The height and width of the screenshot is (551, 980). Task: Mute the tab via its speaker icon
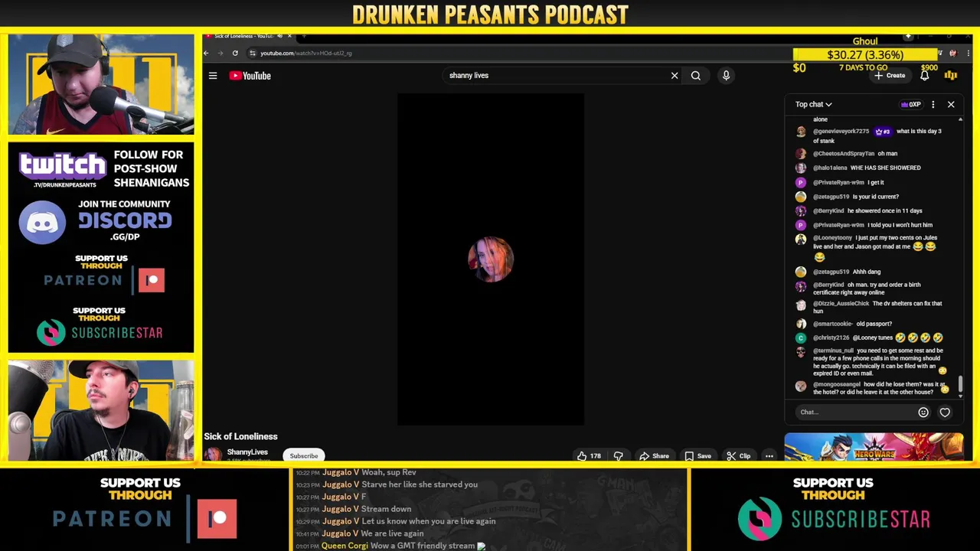(279, 36)
